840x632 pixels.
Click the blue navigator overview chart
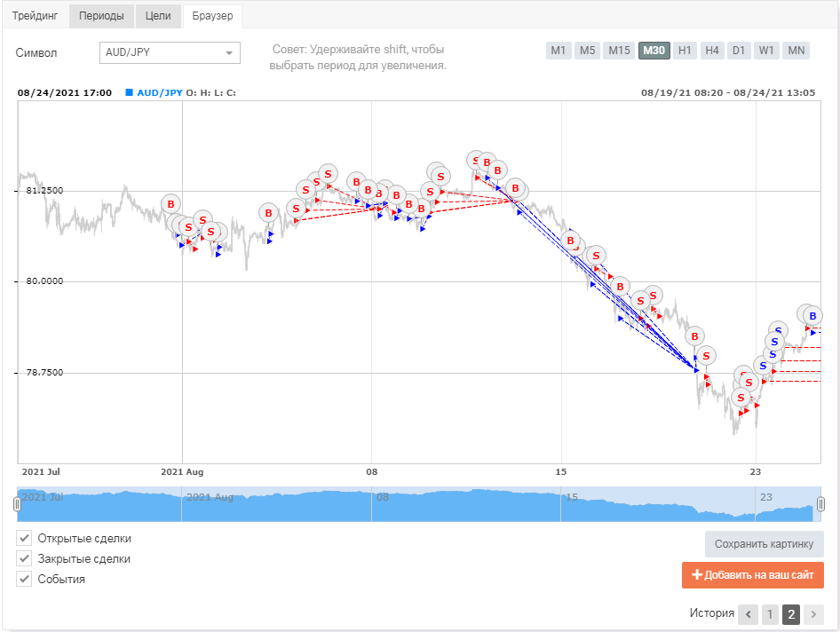[419, 504]
